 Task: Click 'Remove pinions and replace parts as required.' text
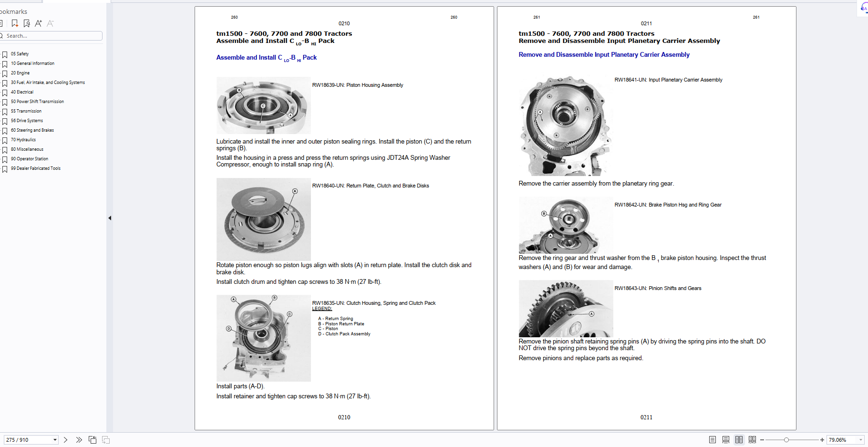click(581, 358)
